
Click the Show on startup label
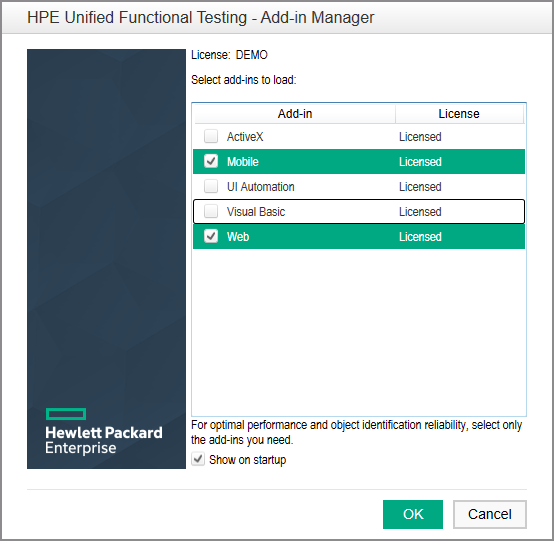coord(247,460)
